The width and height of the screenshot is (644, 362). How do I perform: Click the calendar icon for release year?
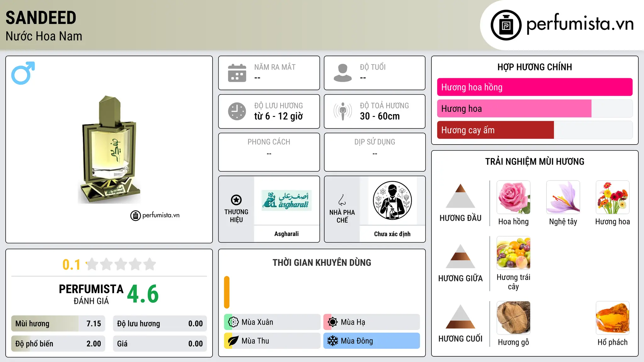coord(237,73)
